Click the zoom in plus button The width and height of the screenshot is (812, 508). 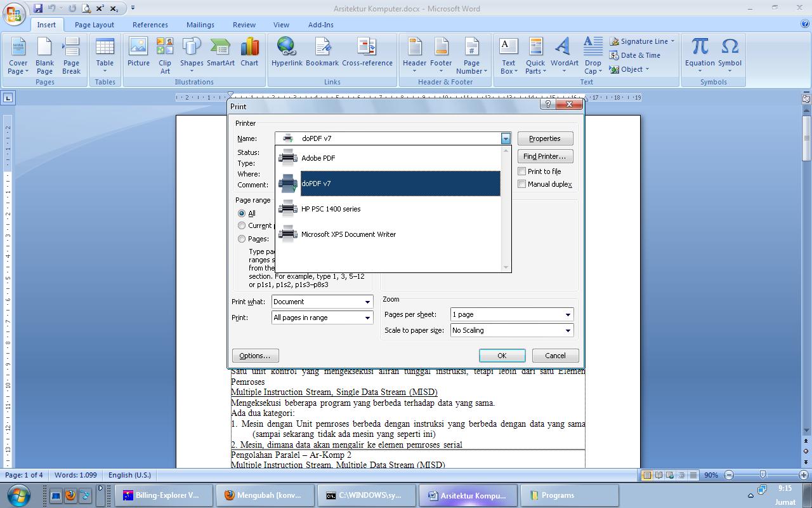click(804, 475)
